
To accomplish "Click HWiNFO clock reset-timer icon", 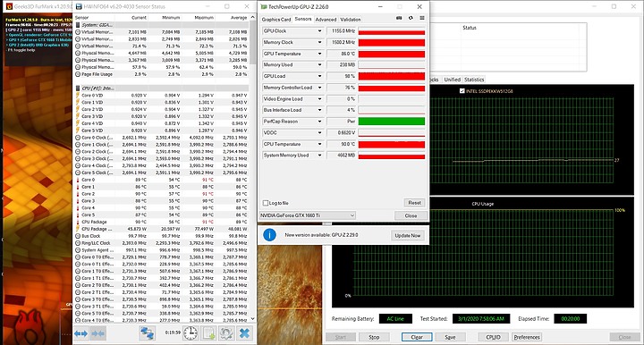I will coord(191,333).
